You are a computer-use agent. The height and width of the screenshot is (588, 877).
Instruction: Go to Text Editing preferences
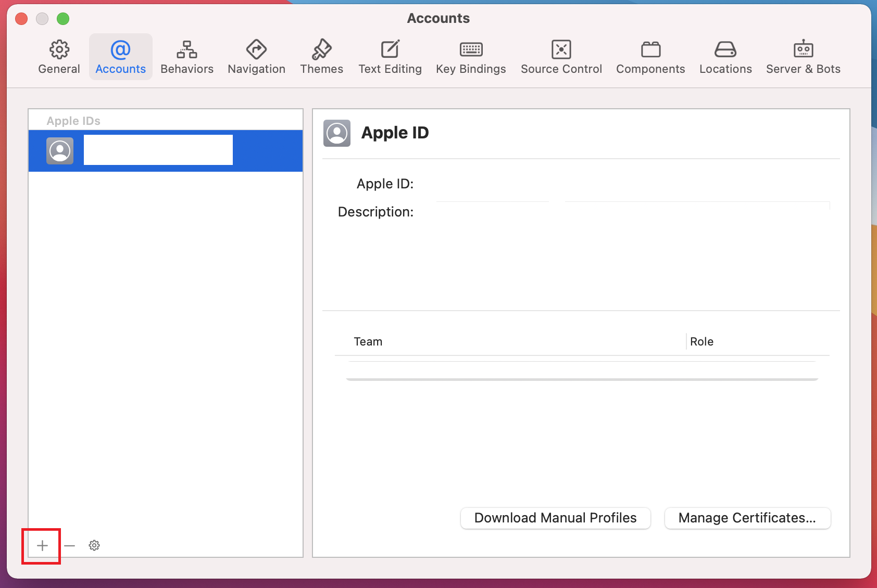[x=390, y=57]
